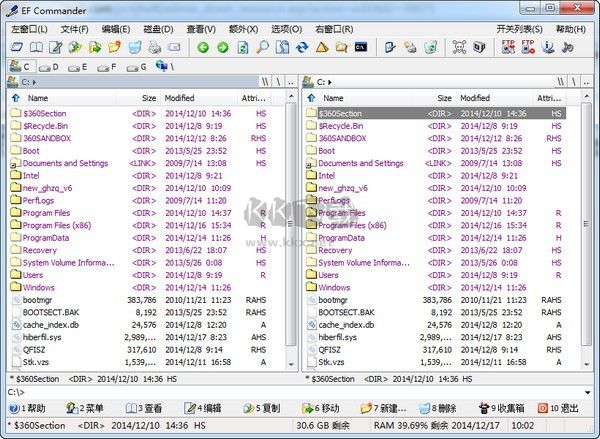Click right panel '..' parent folder button
Screen dimensions: 600x439
point(586,82)
